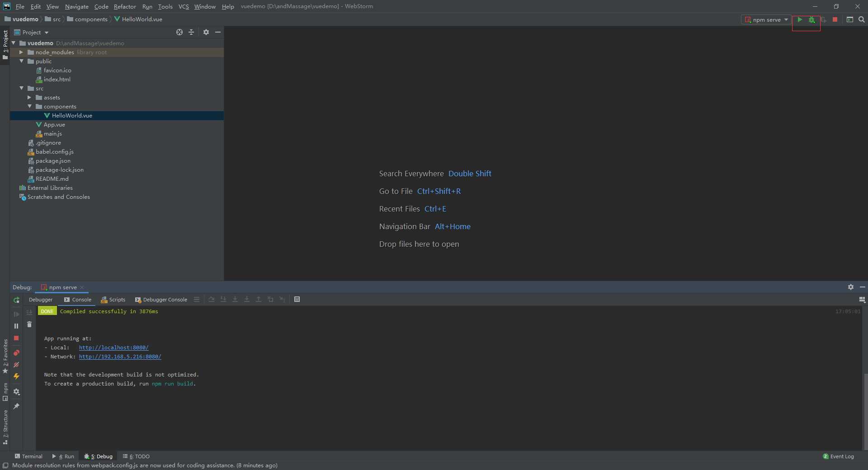Image resolution: width=868 pixels, height=470 pixels.
Task: Toggle the soft-wrap icon above the trash
Action: click(29, 312)
